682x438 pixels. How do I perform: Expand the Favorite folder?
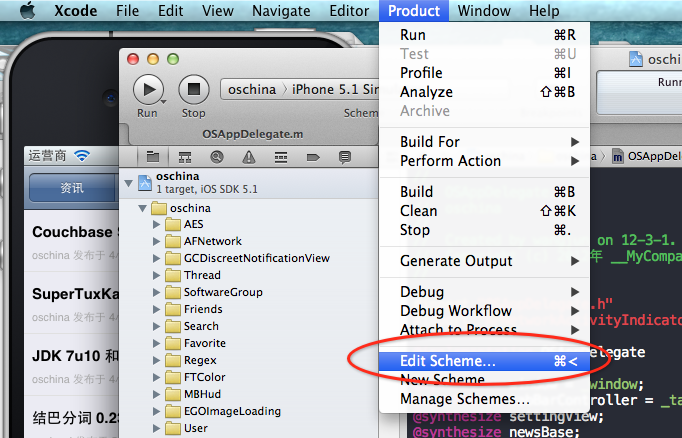coord(156,343)
